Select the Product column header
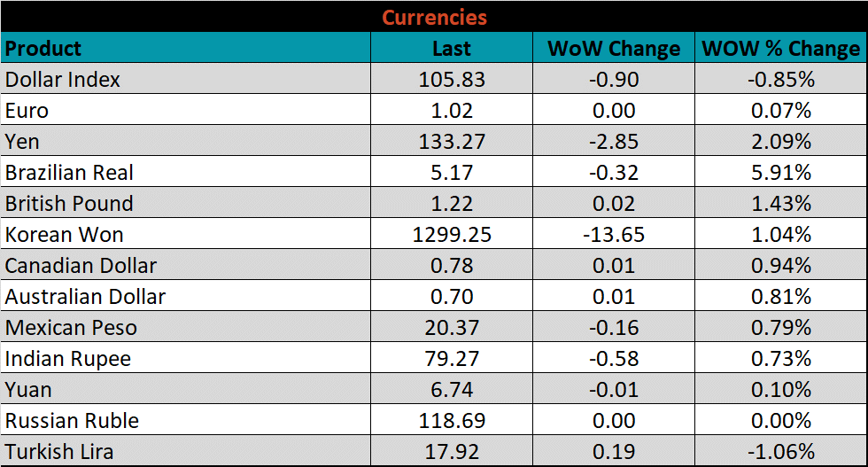This screenshot has height=467, width=868. coord(43,48)
